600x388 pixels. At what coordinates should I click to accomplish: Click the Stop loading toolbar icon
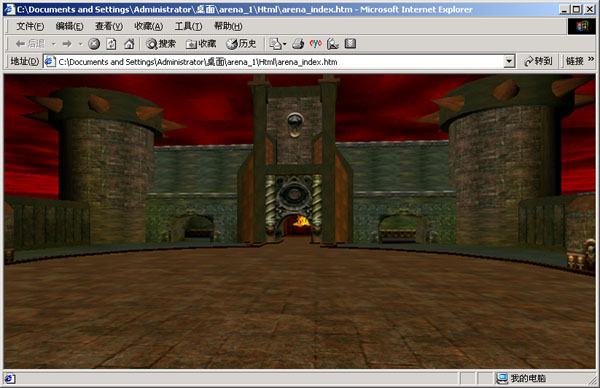pos(94,44)
